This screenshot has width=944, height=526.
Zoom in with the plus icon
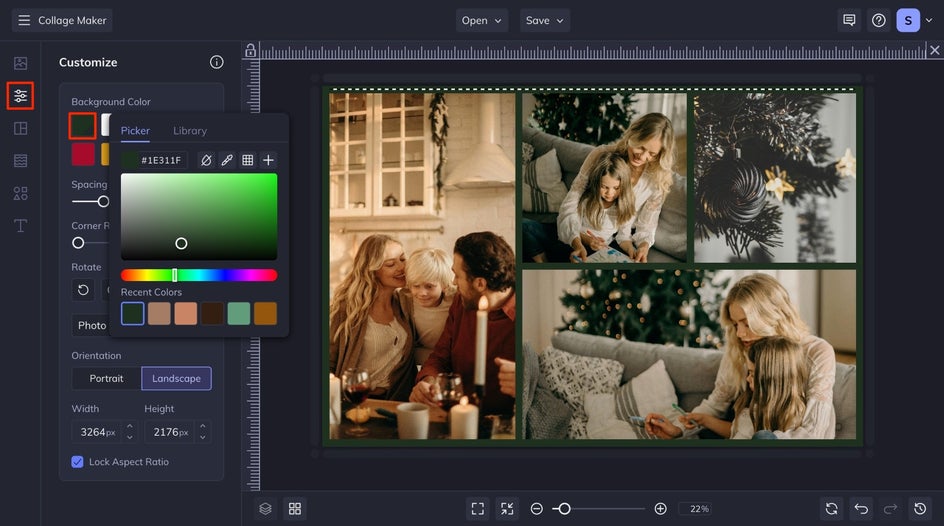(660, 509)
